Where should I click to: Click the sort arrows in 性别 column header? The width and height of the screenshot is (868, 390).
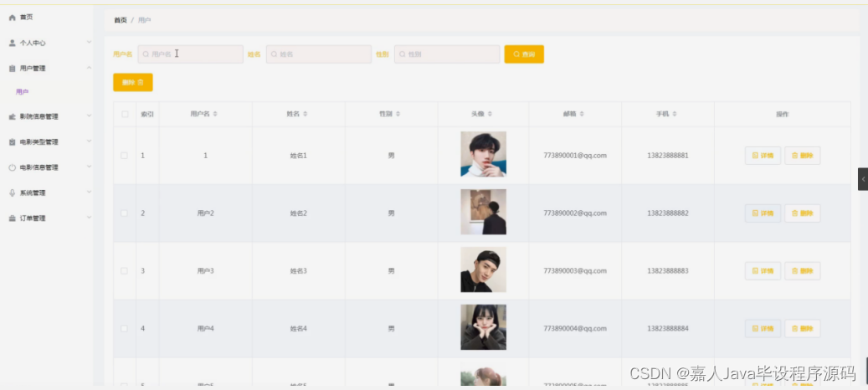click(398, 114)
